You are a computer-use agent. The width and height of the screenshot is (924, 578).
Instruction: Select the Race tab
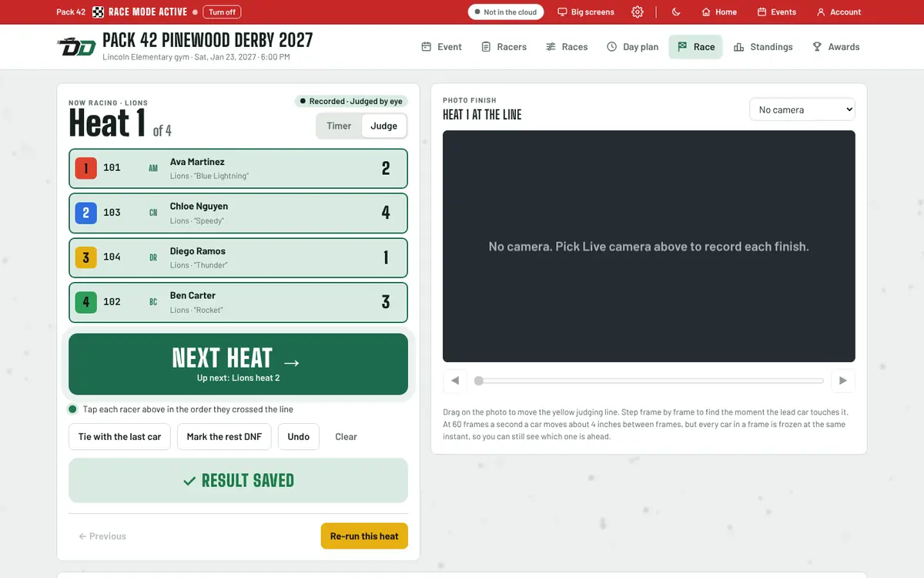[695, 47]
